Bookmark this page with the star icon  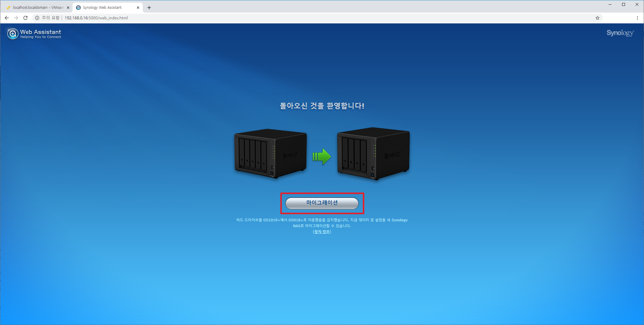click(x=597, y=18)
